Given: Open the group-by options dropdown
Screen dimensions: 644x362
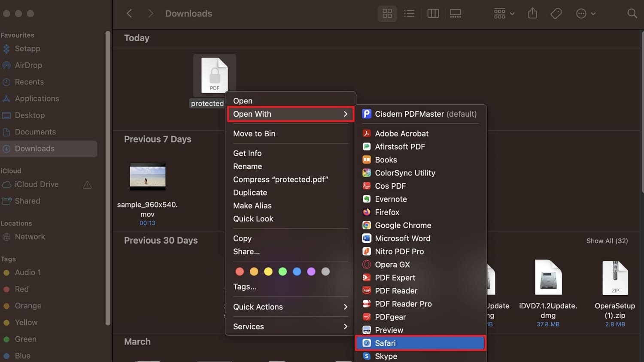Looking at the screenshot, I should click(504, 14).
